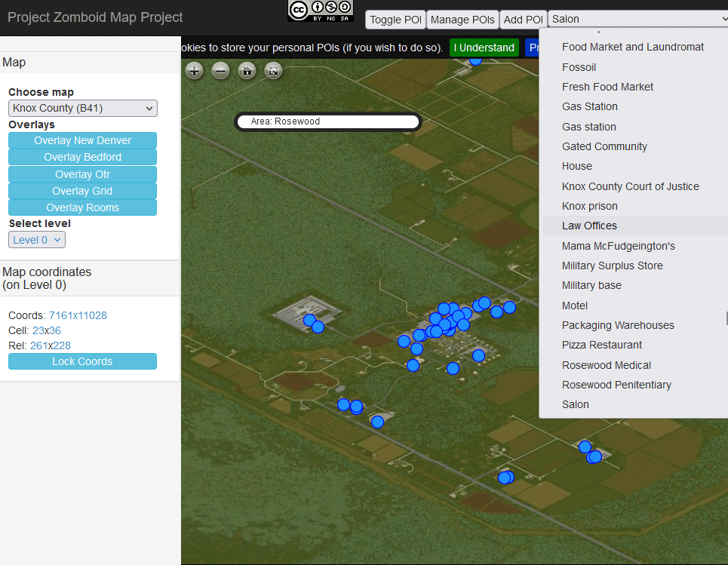Click Overlay Otr
The width and height of the screenshot is (728, 565).
click(x=83, y=174)
